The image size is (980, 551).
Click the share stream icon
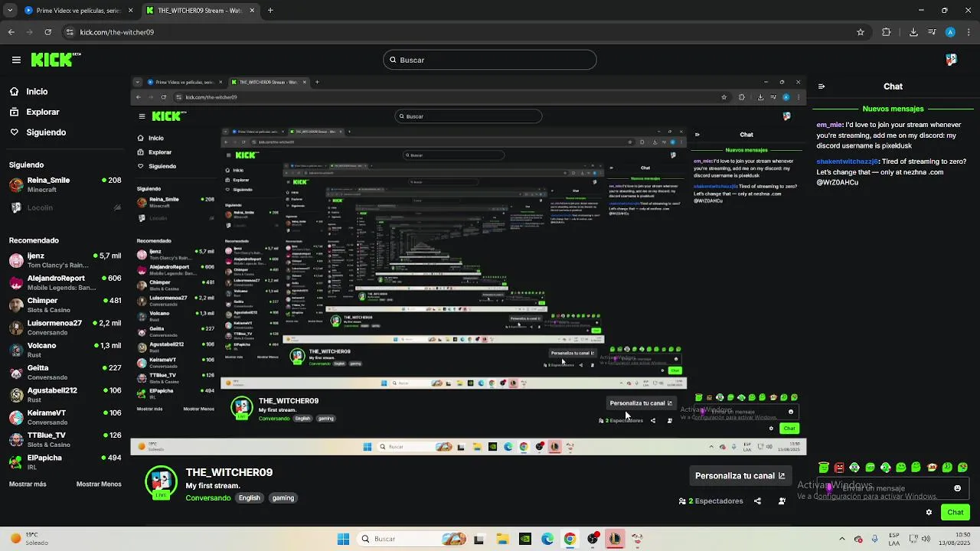coord(757,501)
